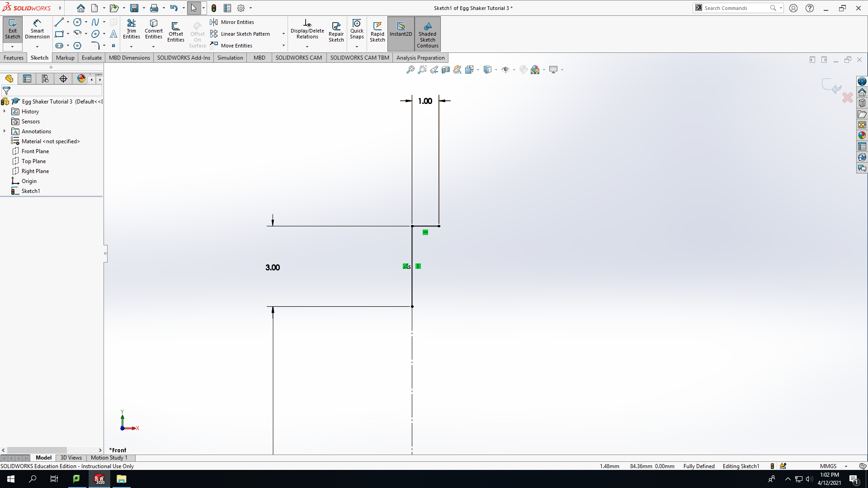
Task: Open the Options gear dropdown arrow
Action: [x=250, y=8]
